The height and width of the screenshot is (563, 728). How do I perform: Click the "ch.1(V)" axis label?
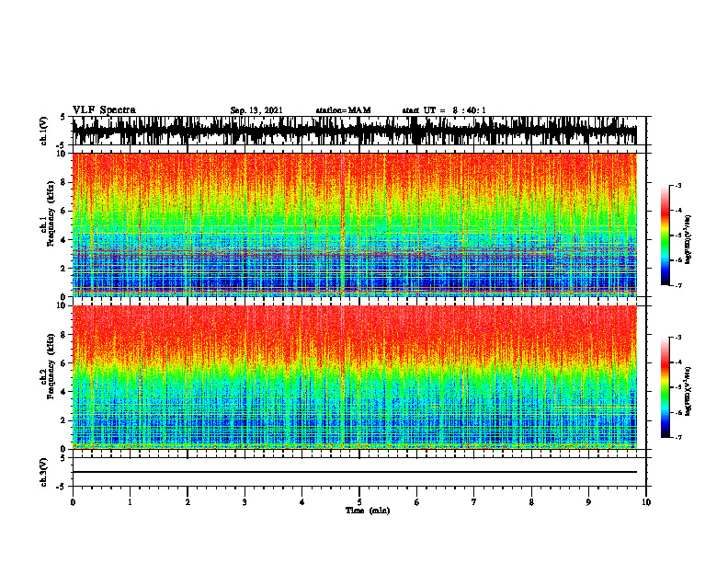coord(44,131)
